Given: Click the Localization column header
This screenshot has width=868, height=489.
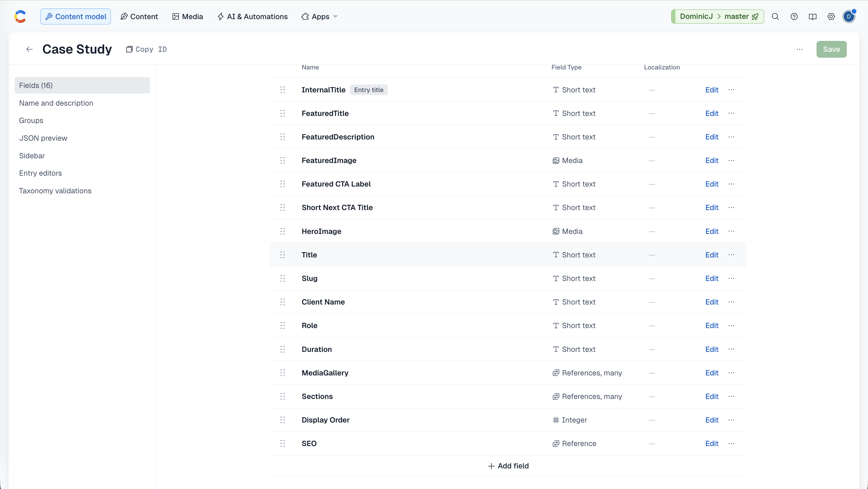Looking at the screenshot, I should click(662, 67).
